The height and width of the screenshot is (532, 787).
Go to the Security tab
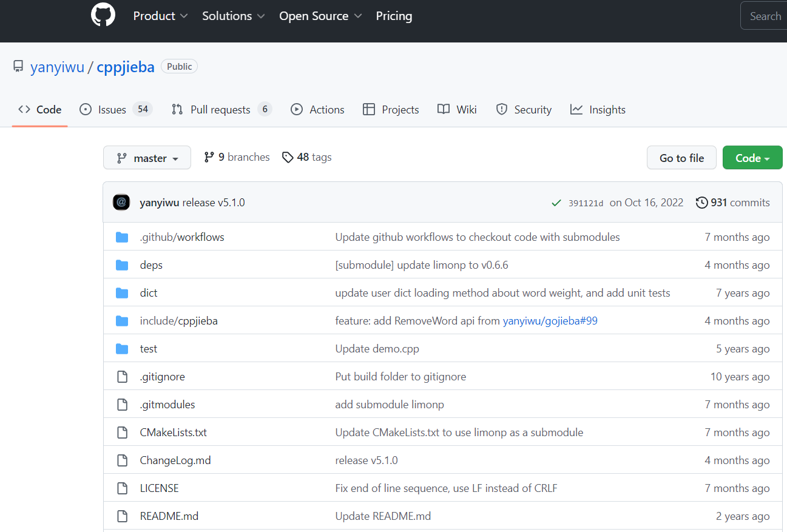(524, 110)
